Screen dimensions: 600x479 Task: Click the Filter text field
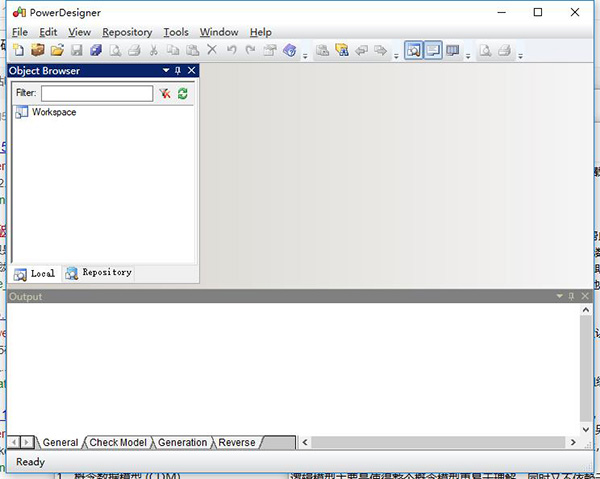(x=97, y=93)
